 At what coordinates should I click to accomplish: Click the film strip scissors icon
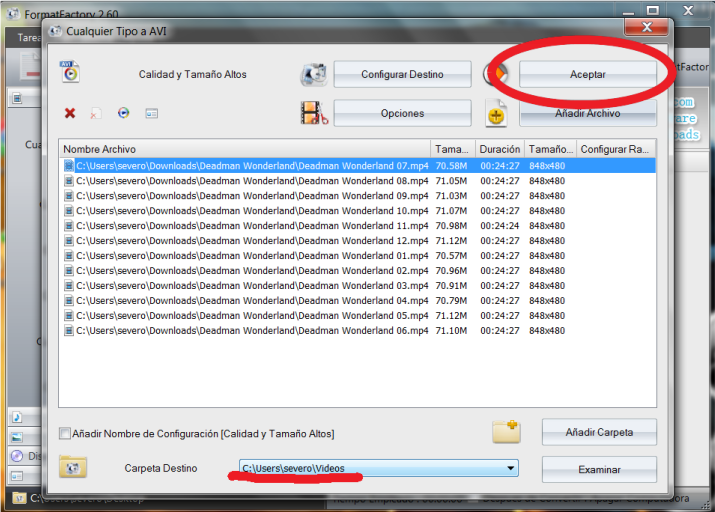point(314,113)
